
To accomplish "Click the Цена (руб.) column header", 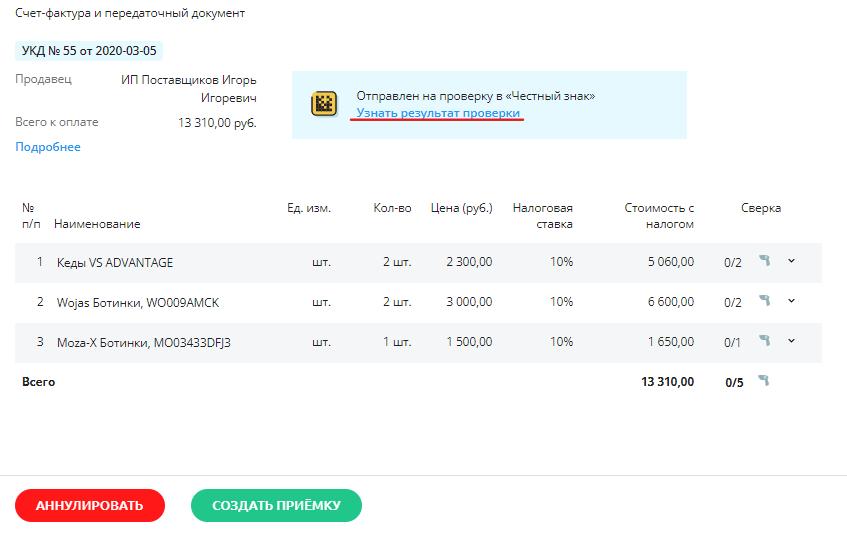I will coord(462,208).
